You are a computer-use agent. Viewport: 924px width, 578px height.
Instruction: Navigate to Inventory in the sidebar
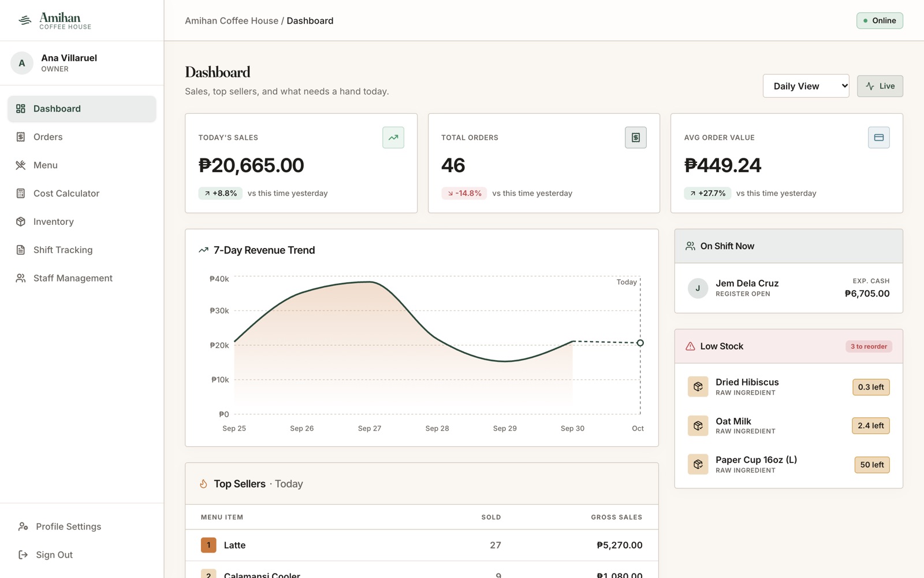click(x=82, y=222)
